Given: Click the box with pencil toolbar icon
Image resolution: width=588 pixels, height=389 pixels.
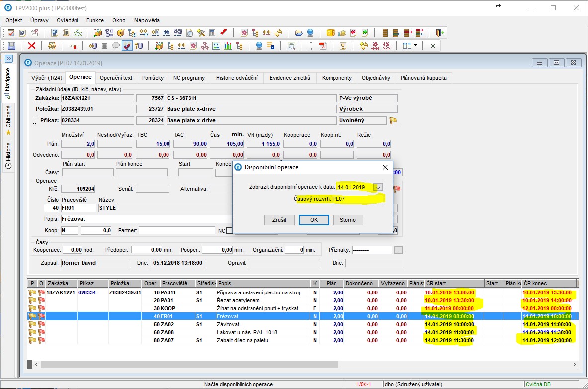Looking at the screenshot, I should pyautogui.click(x=121, y=33).
